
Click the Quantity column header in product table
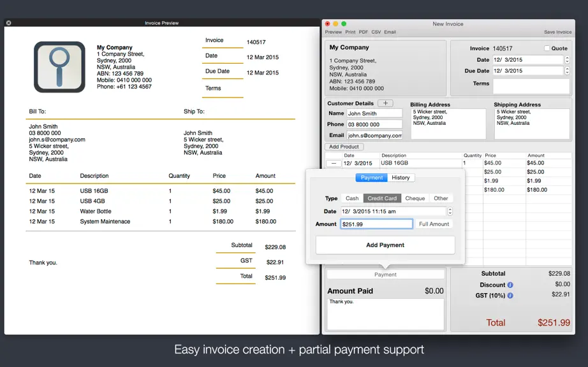472,155
